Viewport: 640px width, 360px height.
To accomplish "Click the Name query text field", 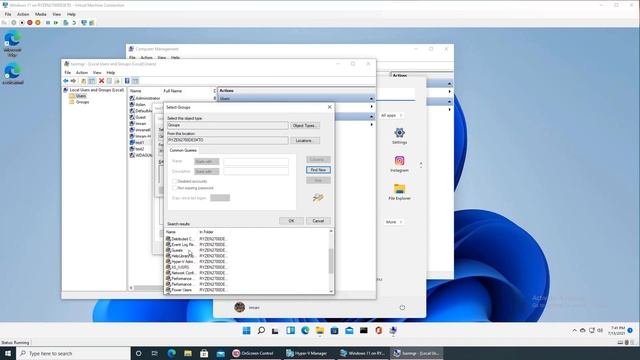I will click(x=256, y=162).
